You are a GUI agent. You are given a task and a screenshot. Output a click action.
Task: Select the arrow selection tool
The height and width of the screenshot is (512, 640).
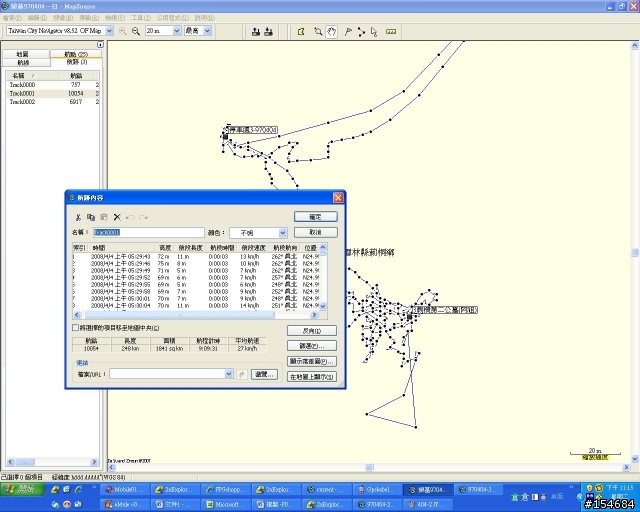tap(374, 31)
